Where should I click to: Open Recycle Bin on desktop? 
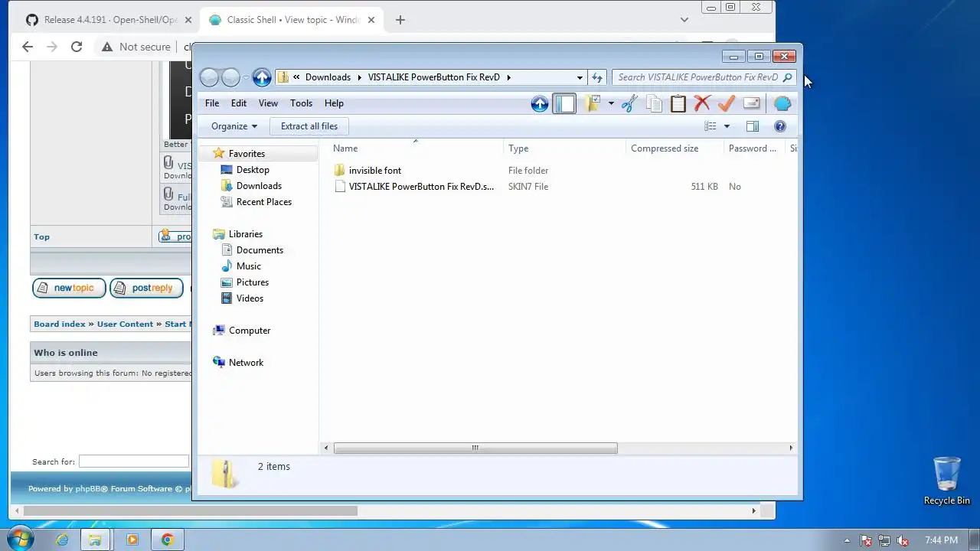947,481
